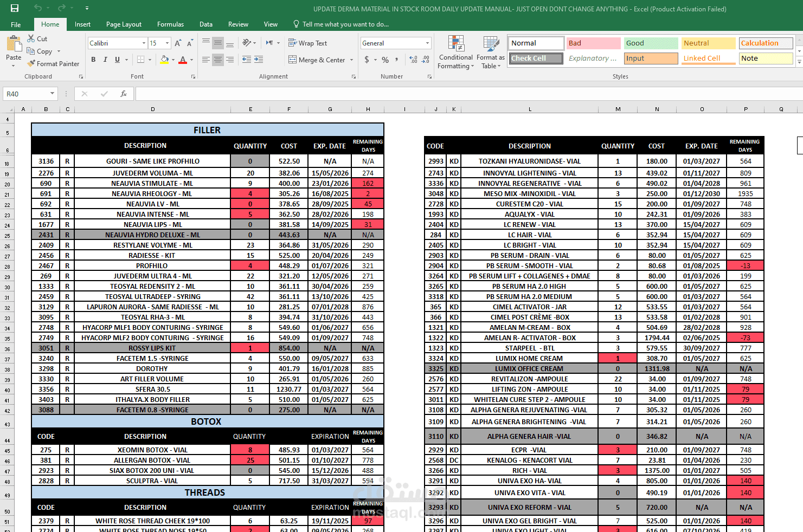
Task: Open the Merge & Center options arrow
Action: [x=352, y=60]
